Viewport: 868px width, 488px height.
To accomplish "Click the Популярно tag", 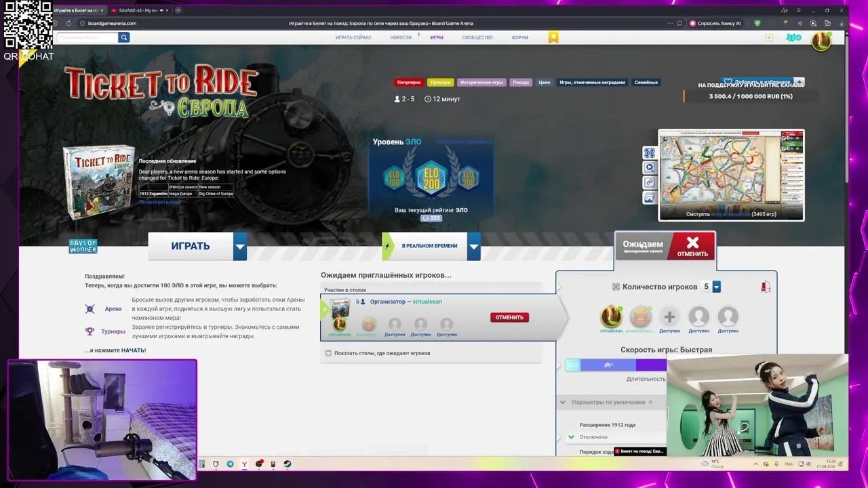I will click(409, 82).
